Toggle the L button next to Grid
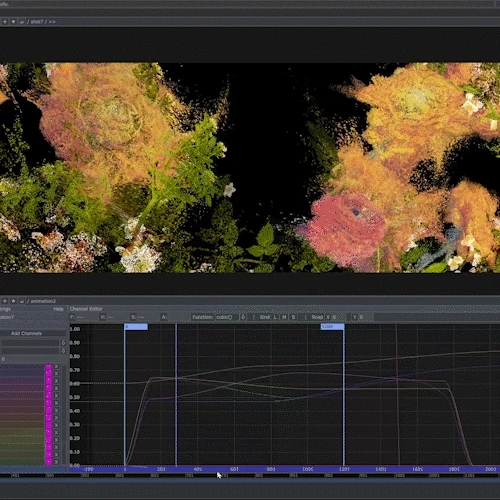 point(275,317)
